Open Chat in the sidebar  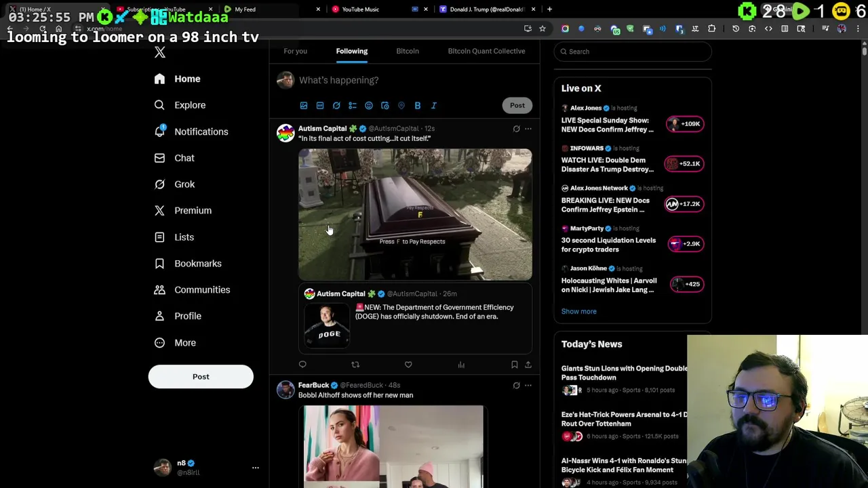tap(174, 158)
